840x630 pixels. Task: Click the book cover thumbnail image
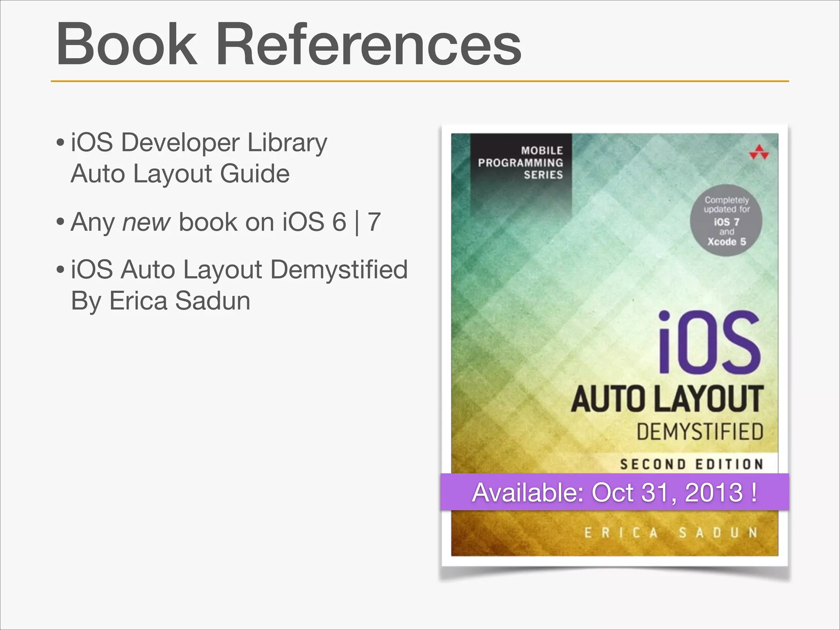point(614,345)
